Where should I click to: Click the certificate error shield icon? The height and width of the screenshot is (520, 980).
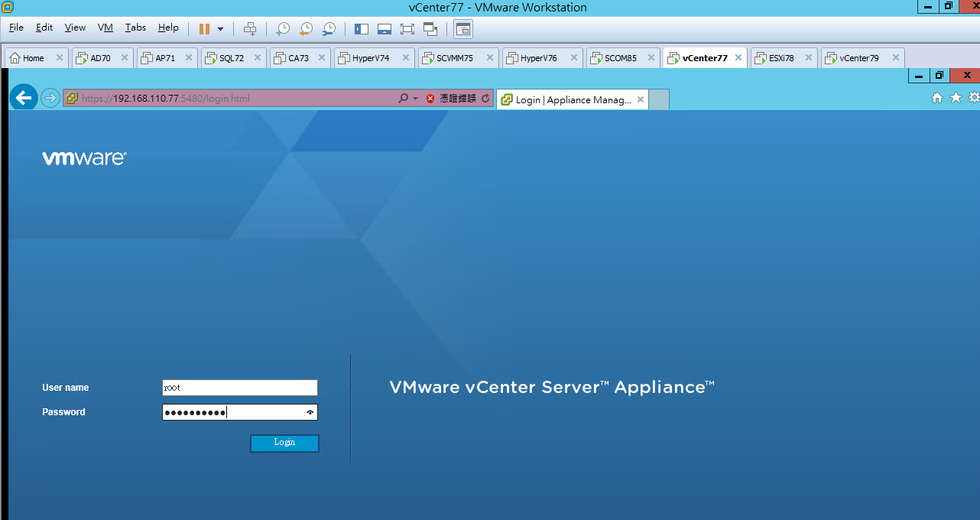pos(430,99)
